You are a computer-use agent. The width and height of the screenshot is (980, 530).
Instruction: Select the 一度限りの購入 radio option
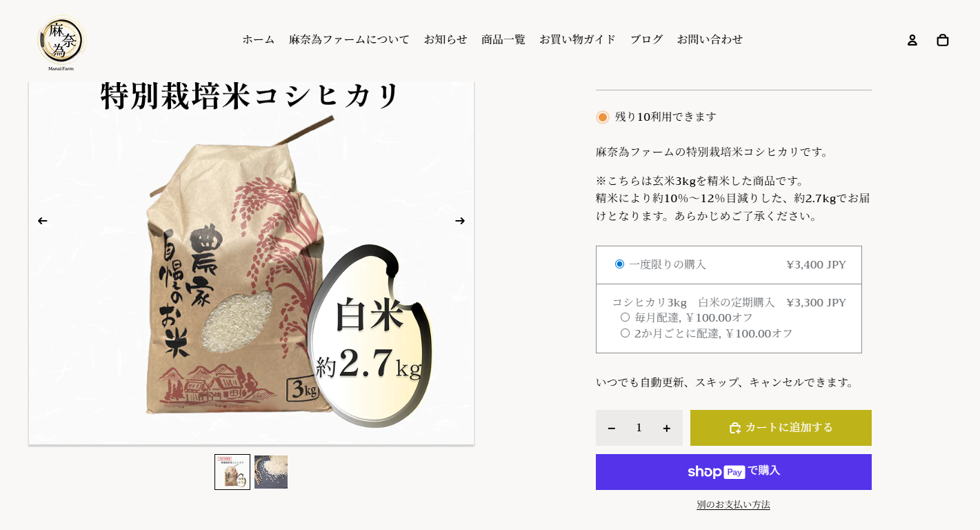coord(619,264)
